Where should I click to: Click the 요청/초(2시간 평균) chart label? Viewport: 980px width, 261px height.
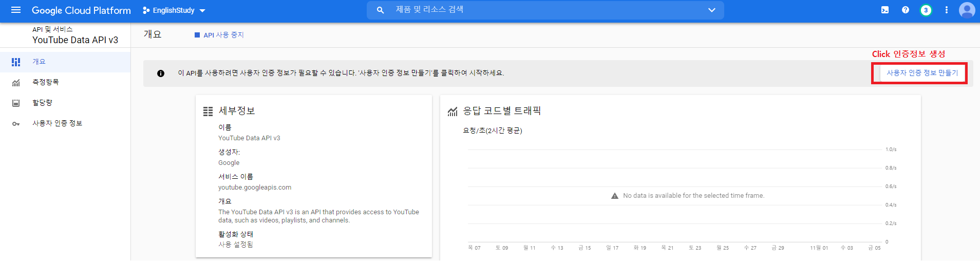493,130
